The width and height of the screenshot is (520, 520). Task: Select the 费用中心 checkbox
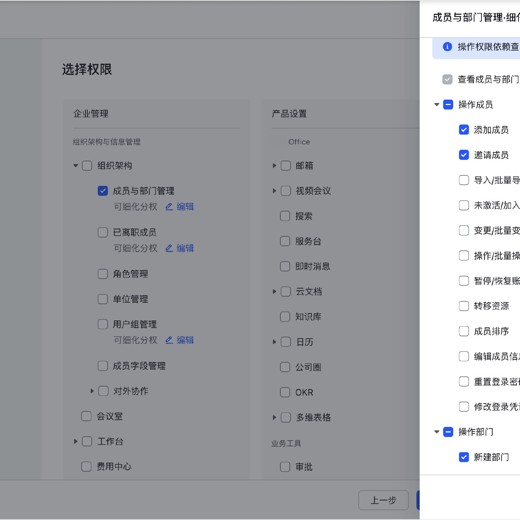[x=86, y=466]
